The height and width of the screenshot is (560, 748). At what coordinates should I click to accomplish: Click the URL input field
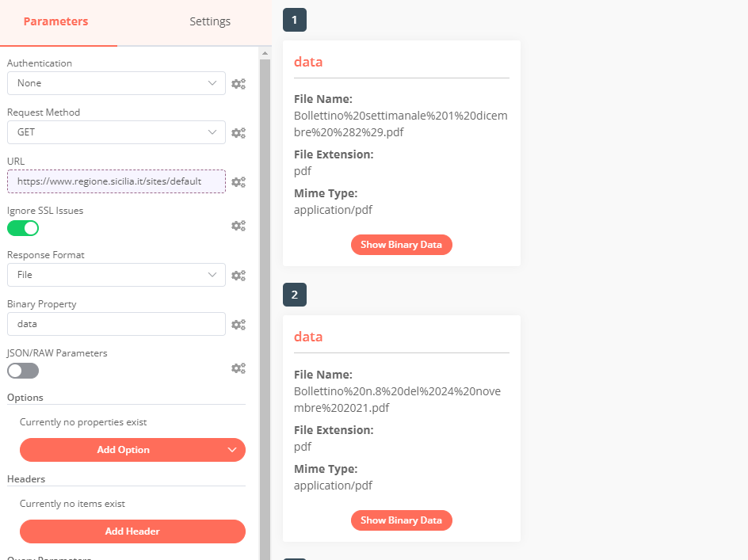[x=116, y=181]
